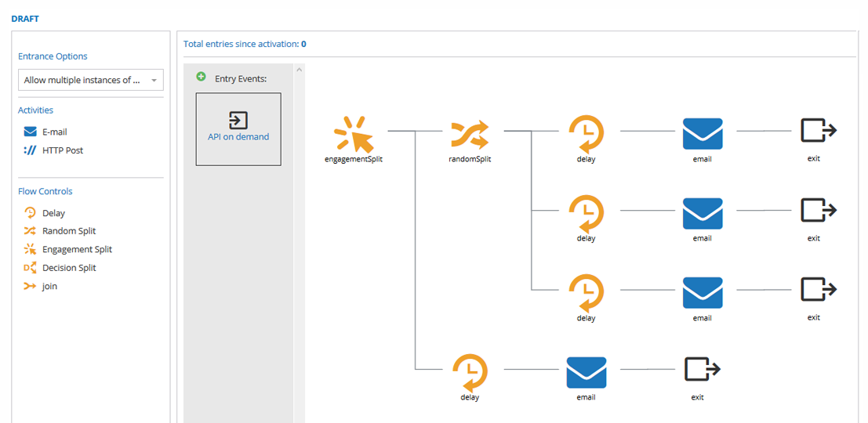Viewport: 868px width, 423px height.
Task: Open the Entrance Options dropdown
Action: coord(91,80)
